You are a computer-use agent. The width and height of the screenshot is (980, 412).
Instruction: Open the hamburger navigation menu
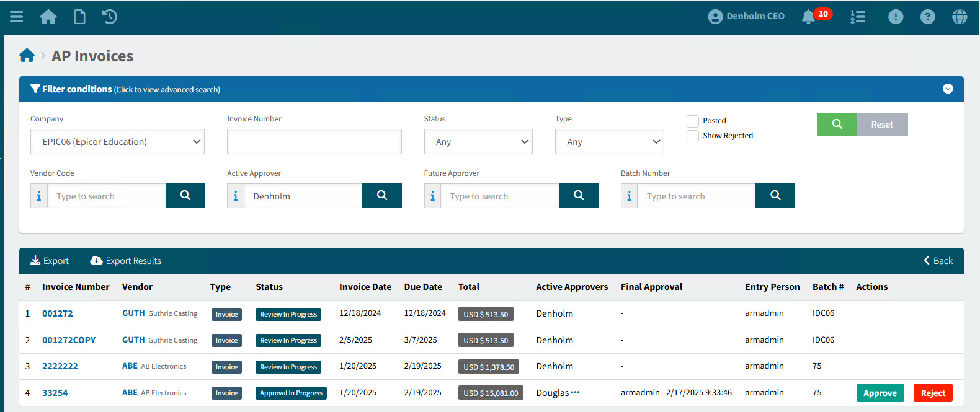(x=17, y=17)
